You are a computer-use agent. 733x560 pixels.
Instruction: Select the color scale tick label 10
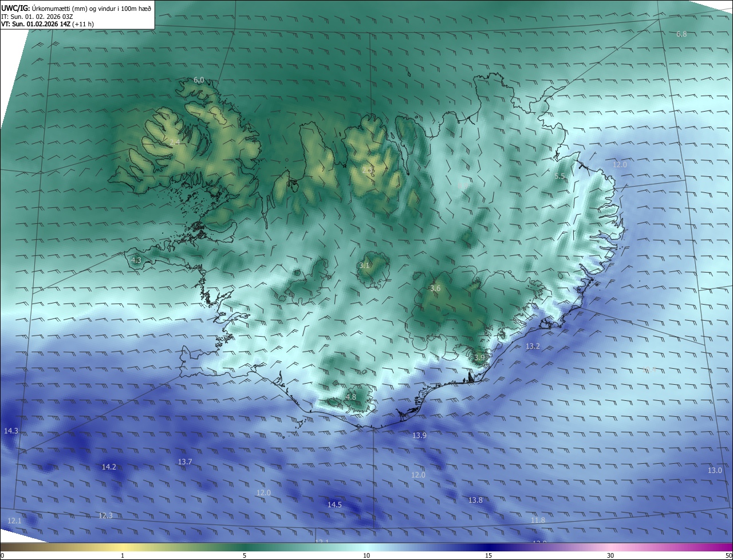[366, 555]
